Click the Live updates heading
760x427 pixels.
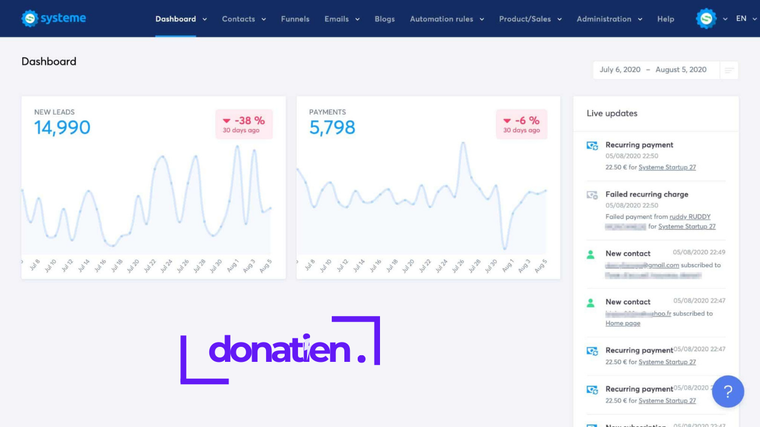[612, 113]
